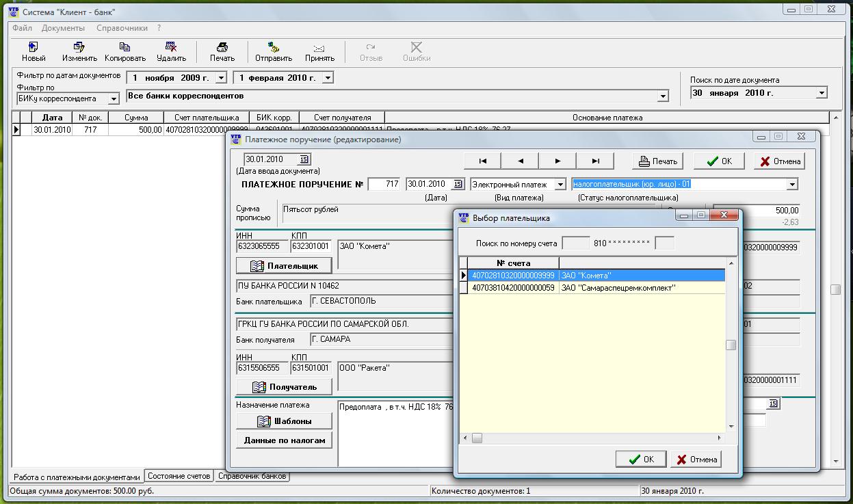Click № счета column header
This screenshot has width=853, height=504.
514,263
